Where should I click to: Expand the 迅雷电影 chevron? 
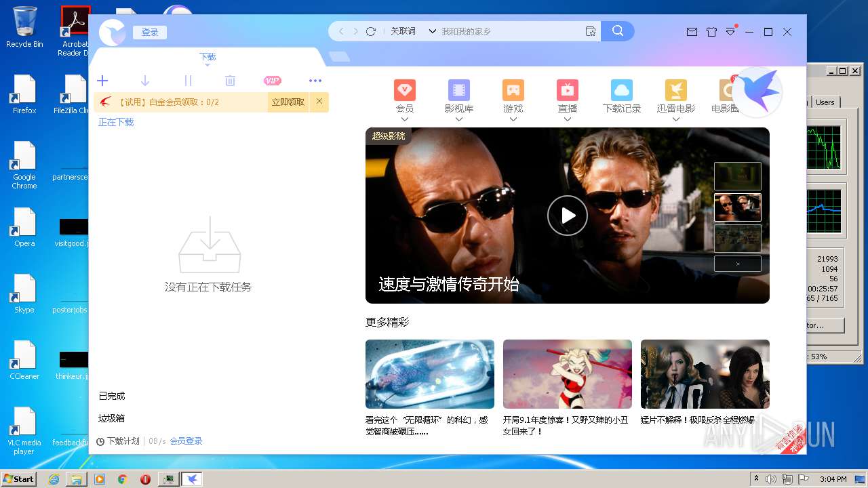[x=676, y=119]
